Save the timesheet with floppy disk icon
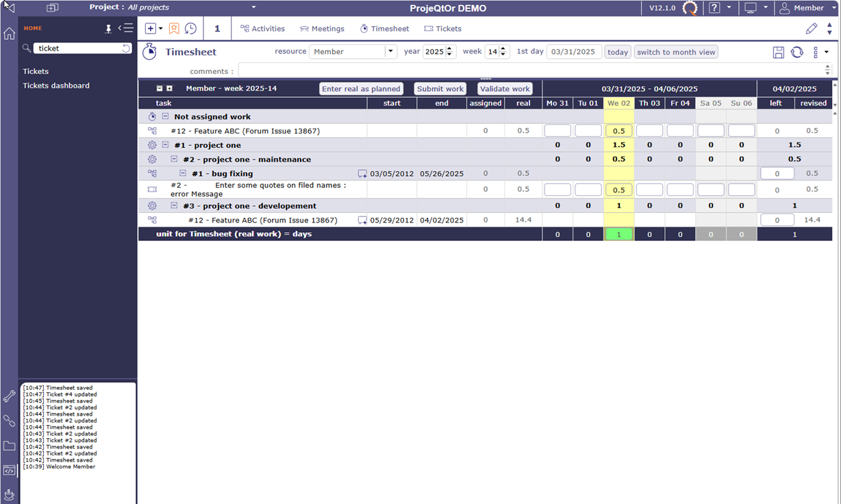This screenshot has width=841, height=504. [779, 52]
